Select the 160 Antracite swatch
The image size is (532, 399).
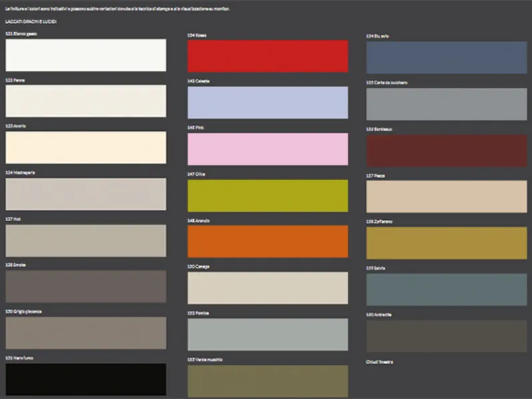(446, 336)
